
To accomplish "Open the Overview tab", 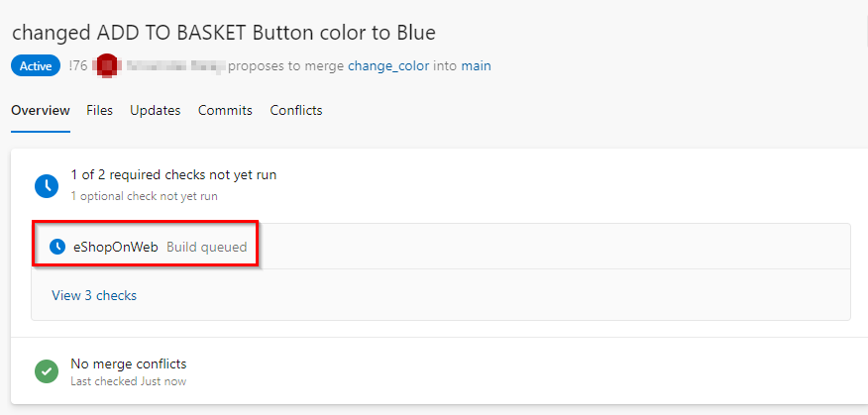I will click(x=41, y=110).
